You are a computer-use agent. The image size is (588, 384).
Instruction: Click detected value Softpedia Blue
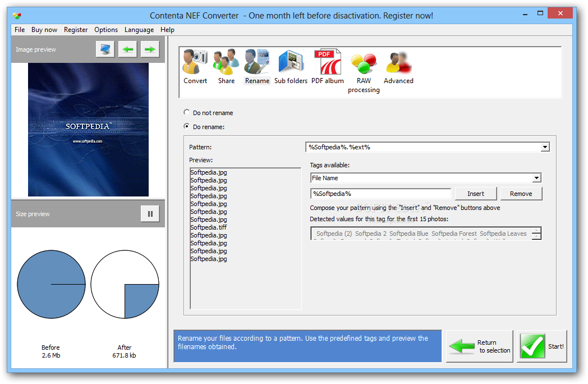tap(409, 234)
